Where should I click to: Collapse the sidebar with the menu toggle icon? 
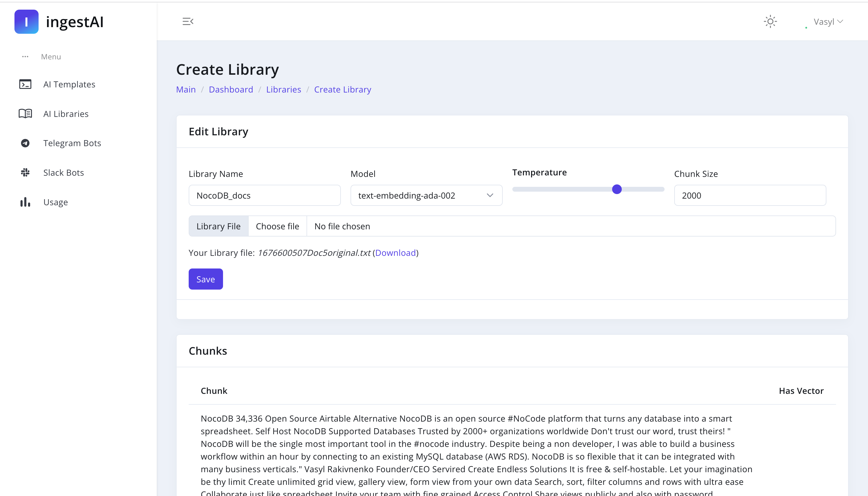pyautogui.click(x=188, y=21)
